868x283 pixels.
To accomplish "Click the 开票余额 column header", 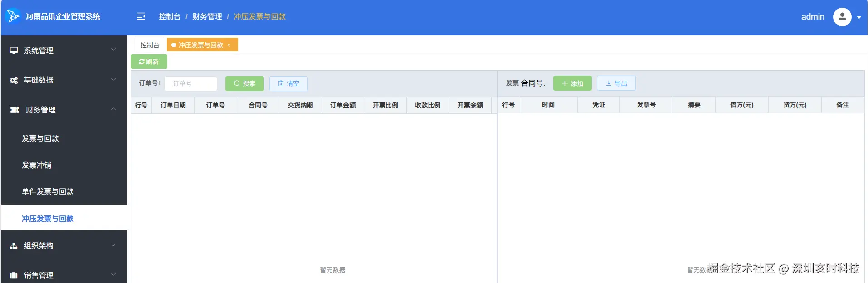I will coord(470,105).
